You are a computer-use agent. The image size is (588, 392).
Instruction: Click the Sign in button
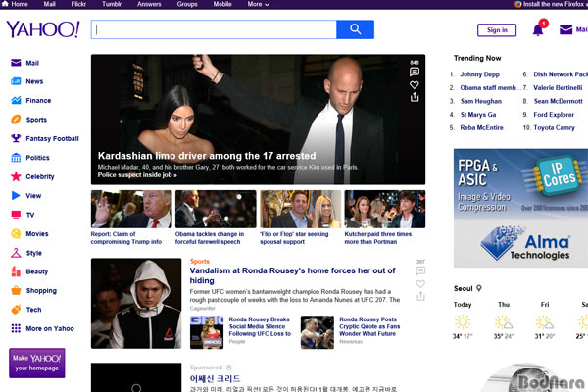[x=497, y=30]
